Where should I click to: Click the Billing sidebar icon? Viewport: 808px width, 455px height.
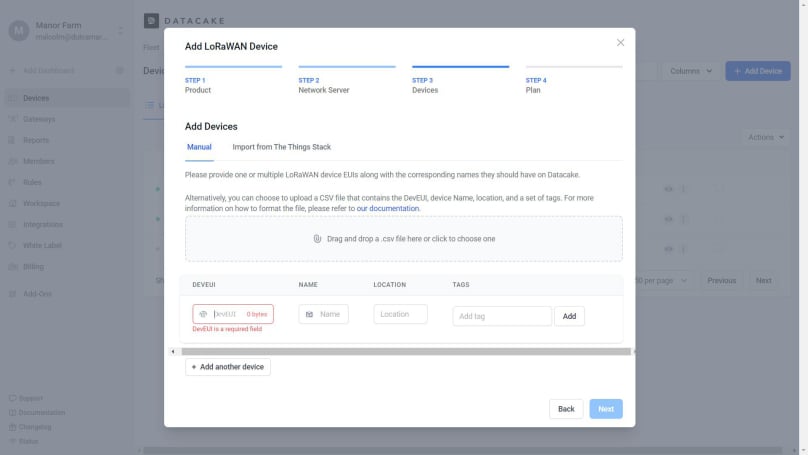point(13,266)
